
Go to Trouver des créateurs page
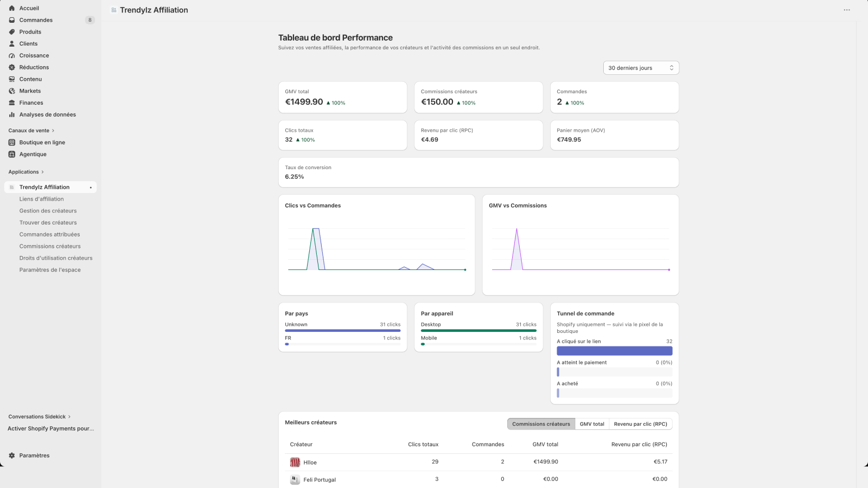(48, 223)
